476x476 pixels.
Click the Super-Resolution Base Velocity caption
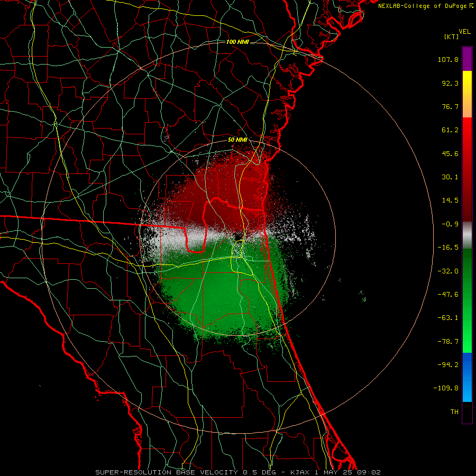point(238,472)
